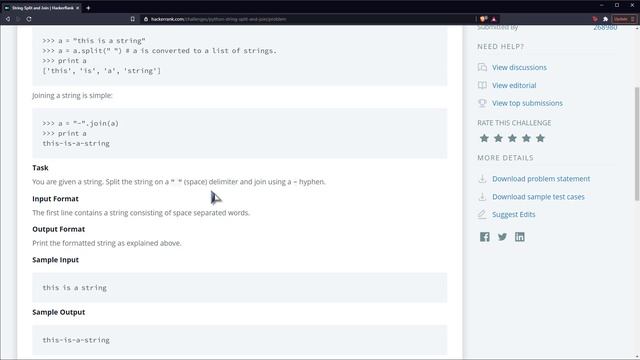Click the Suggest Edits pencil icon
The image size is (640, 360).
tap(482, 214)
